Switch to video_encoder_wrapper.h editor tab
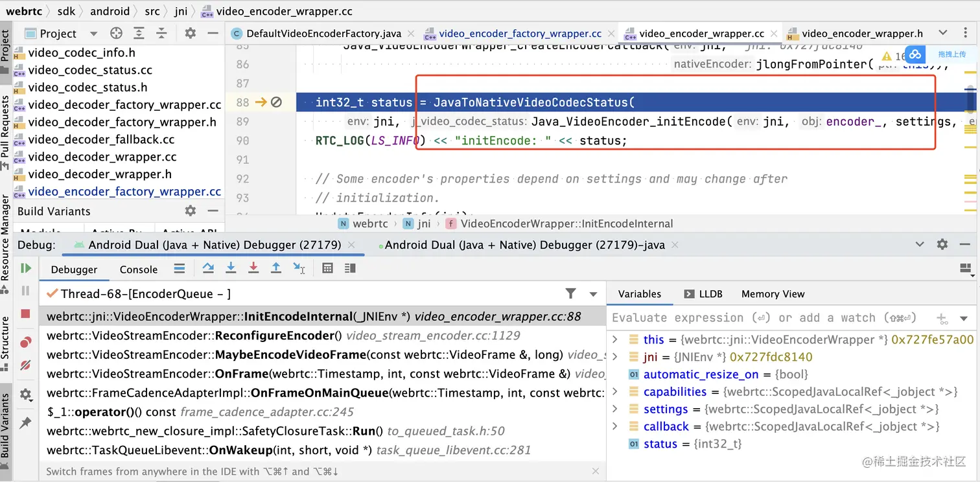The width and height of the screenshot is (980, 482). 855,34
